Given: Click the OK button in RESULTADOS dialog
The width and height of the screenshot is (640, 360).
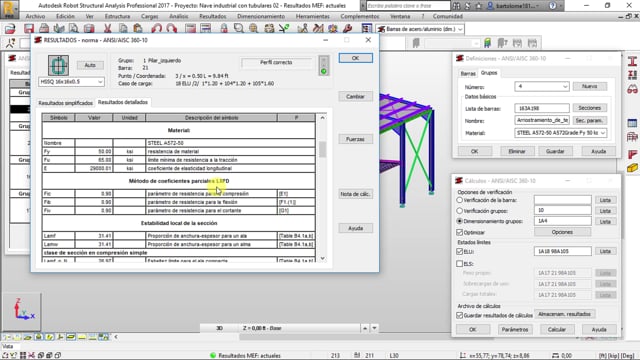Looking at the screenshot, I should [356, 58].
